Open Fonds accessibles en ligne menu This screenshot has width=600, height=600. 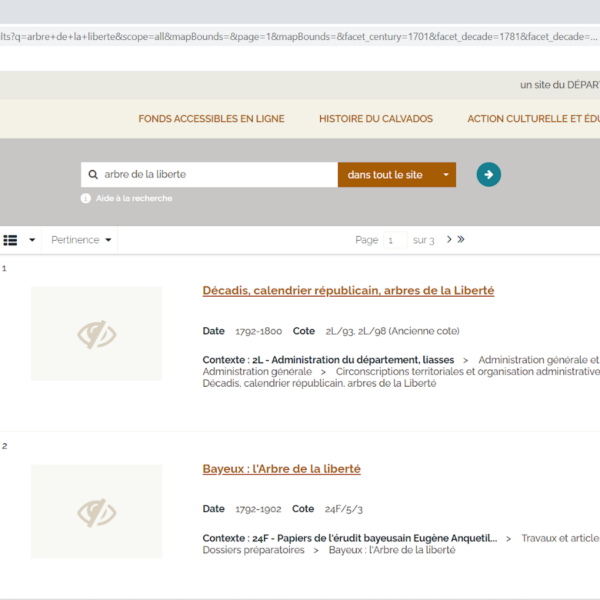[211, 119]
